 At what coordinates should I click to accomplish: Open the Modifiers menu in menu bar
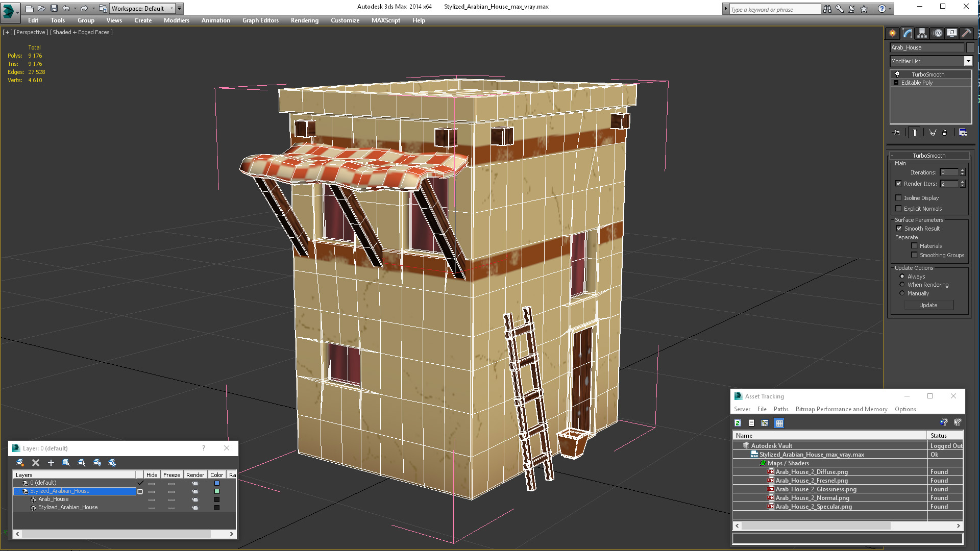[176, 20]
